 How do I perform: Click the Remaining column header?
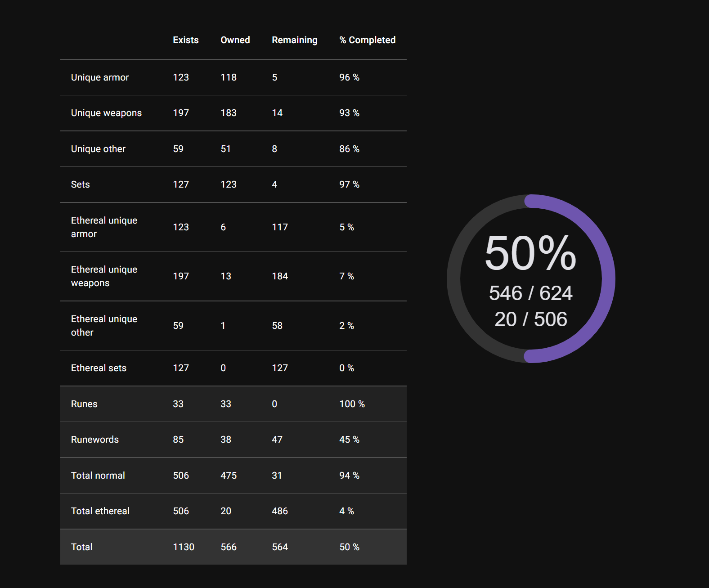(x=294, y=40)
